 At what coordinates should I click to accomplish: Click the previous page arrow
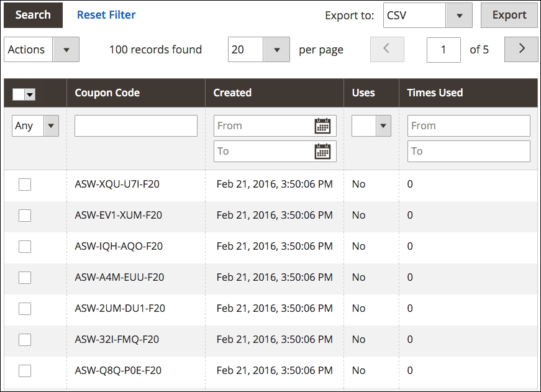pyautogui.click(x=387, y=49)
